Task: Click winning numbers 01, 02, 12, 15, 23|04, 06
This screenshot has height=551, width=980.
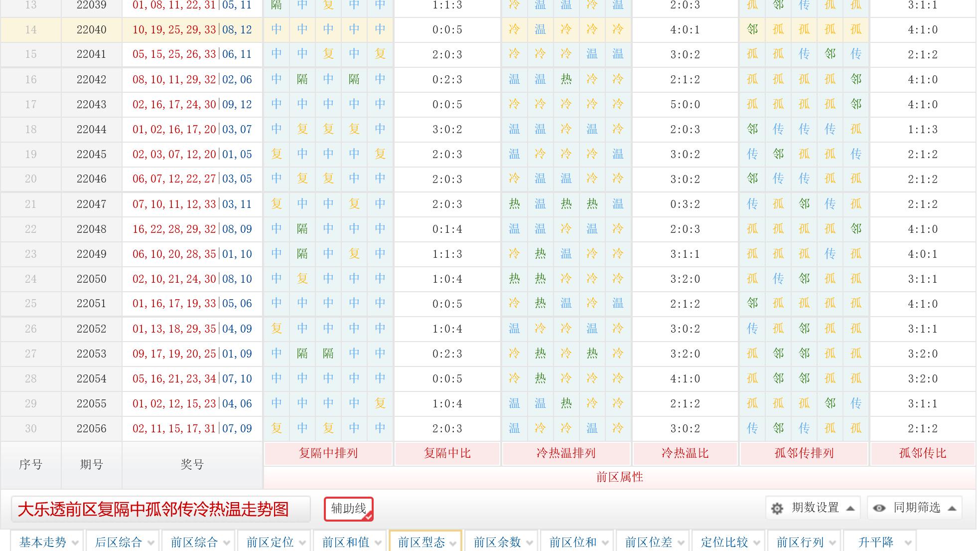Action: [192, 403]
